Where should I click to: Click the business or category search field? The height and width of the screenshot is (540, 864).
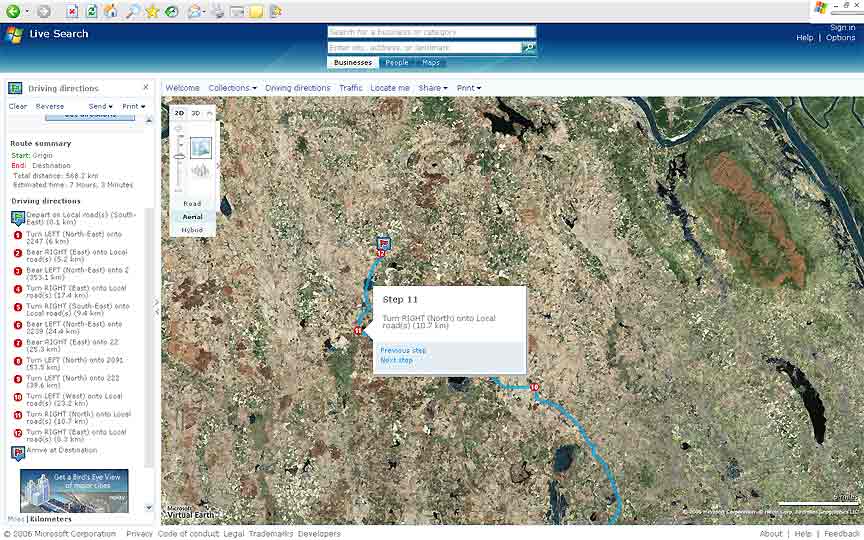431,32
